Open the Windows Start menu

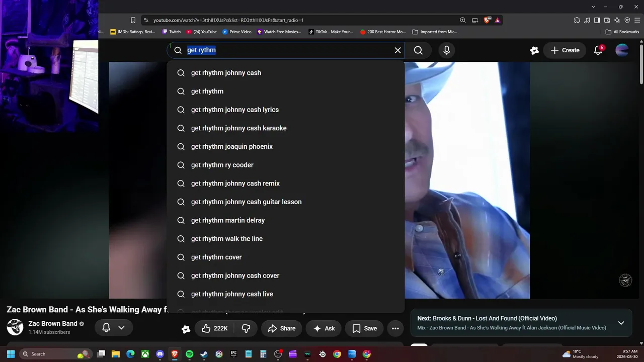[11, 354]
